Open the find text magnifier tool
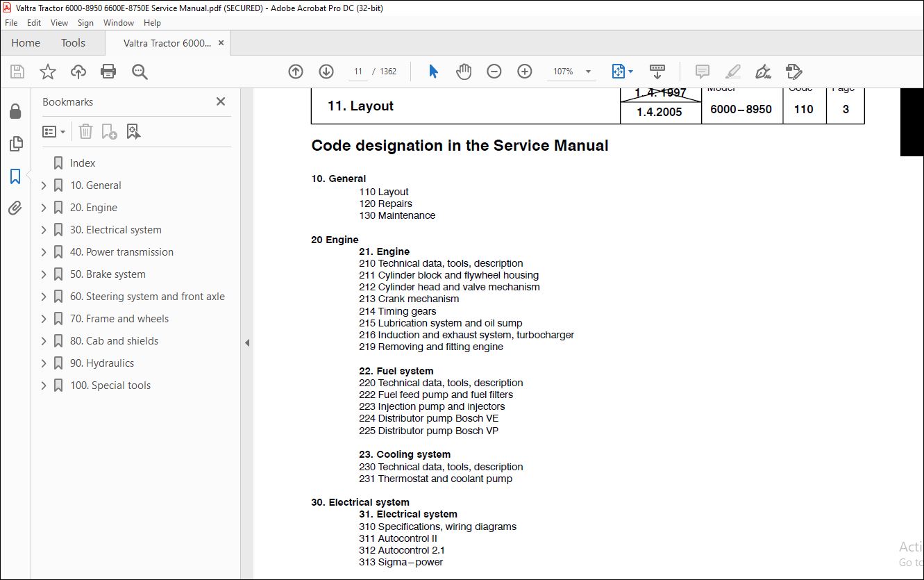 click(140, 72)
